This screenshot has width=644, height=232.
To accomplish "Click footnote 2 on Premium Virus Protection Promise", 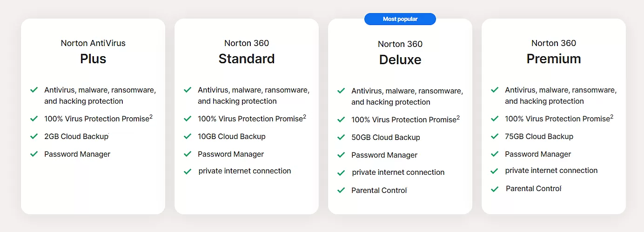I will click(x=611, y=117).
